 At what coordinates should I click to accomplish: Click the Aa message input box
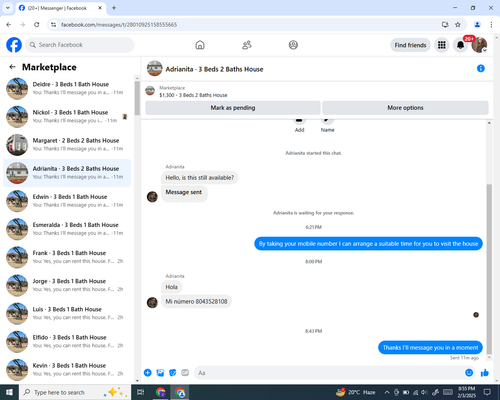point(328,373)
